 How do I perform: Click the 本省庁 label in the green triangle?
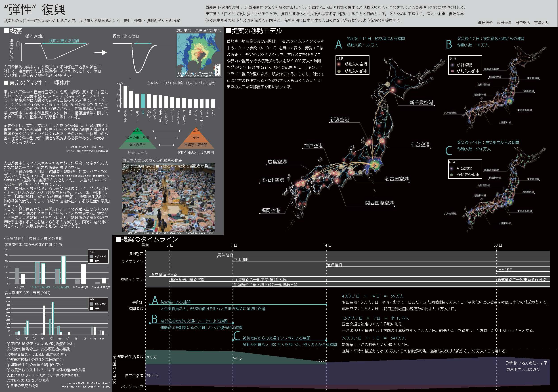(x=137, y=131)
